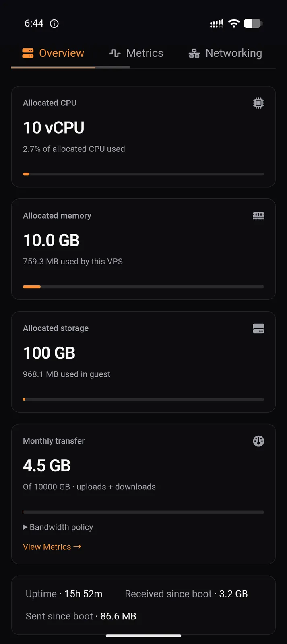
Task: Tap the info icon next to time
Action: 54,24
